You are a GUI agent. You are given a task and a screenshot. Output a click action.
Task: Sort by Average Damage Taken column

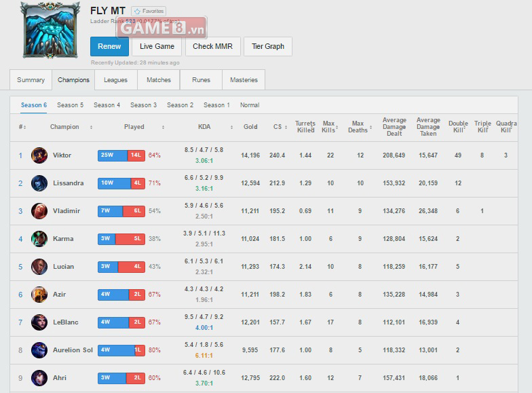(x=428, y=127)
